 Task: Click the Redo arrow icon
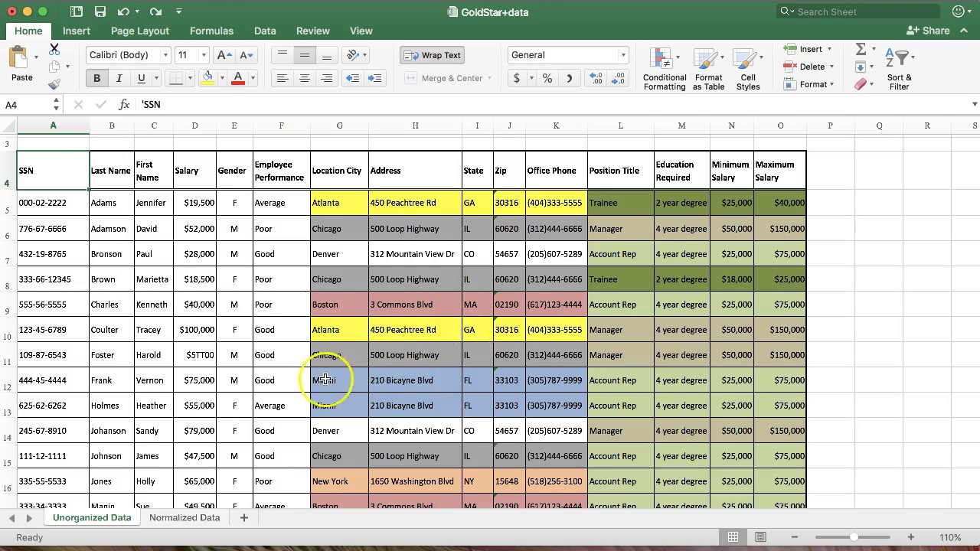[155, 11]
